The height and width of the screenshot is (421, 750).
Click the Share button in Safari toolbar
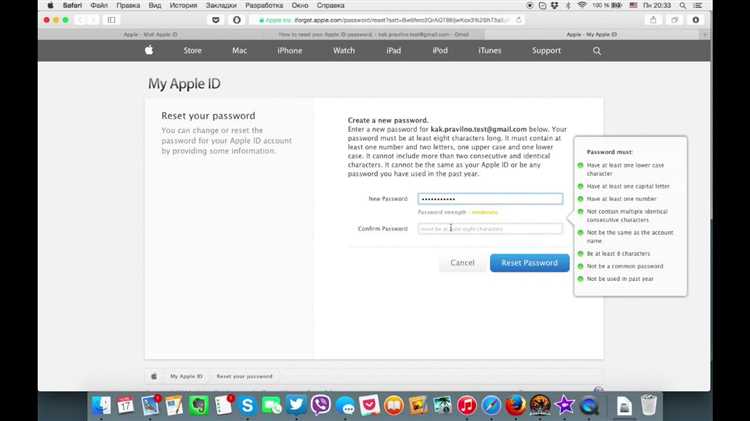653,20
